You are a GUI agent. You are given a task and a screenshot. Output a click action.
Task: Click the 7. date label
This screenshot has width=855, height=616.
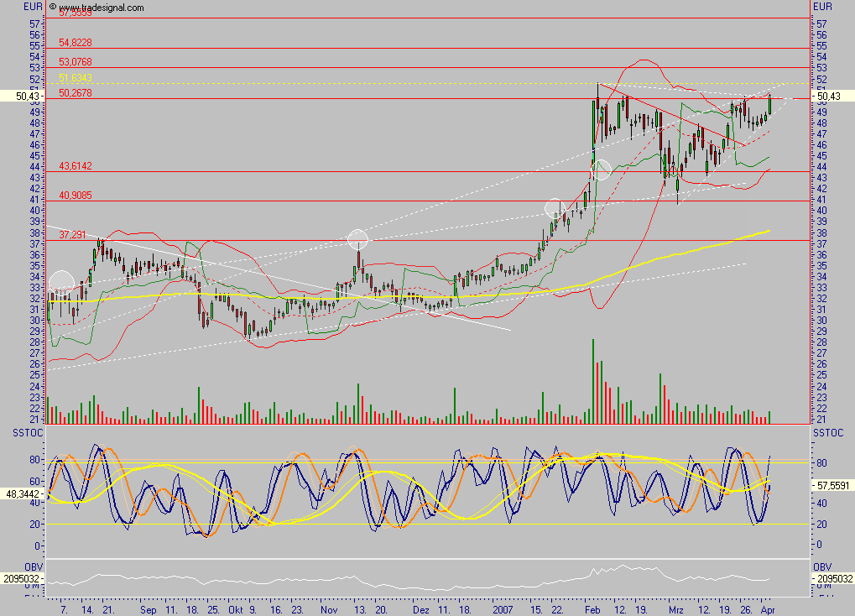click(65, 609)
